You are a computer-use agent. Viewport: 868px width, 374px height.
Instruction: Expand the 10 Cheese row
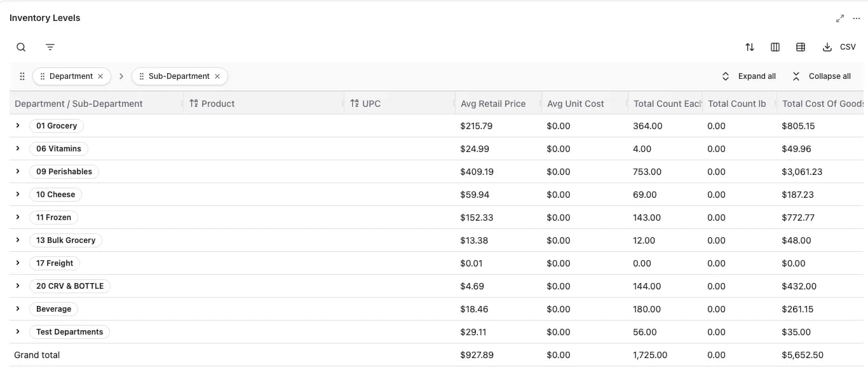[x=18, y=195]
